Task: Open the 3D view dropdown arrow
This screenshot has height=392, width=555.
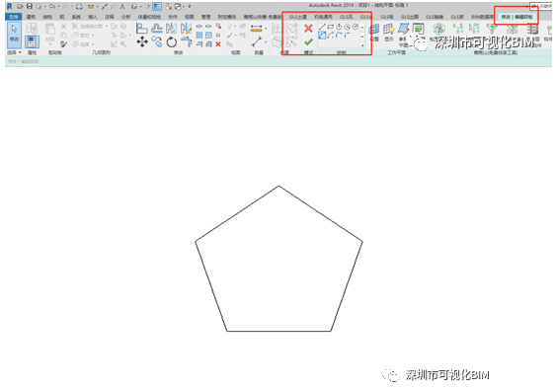Action: pyautogui.click(x=140, y=7)
